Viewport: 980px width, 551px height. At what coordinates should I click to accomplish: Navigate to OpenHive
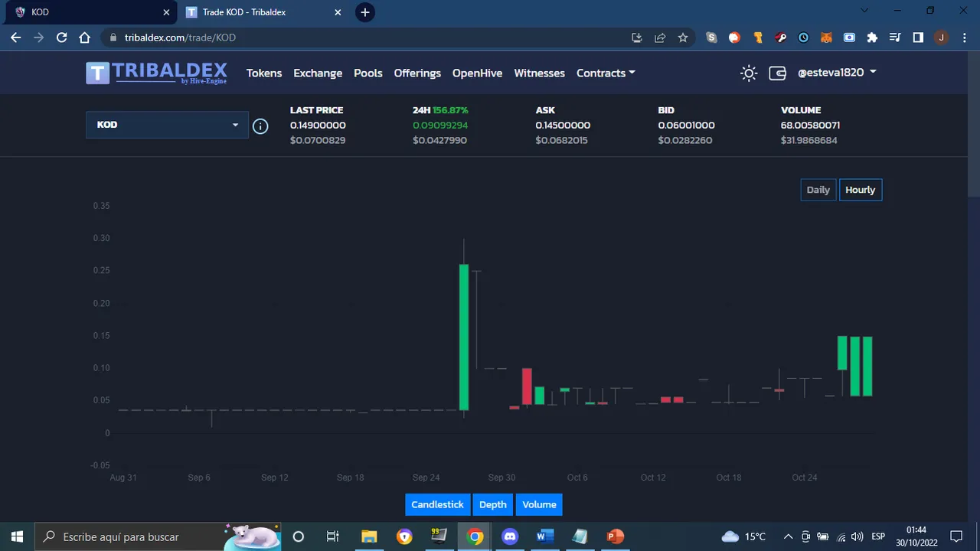[477, 73]
